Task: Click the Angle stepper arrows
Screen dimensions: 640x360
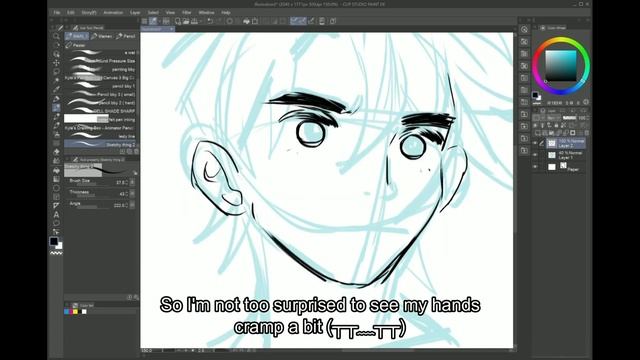Action: tap(127, 205)
